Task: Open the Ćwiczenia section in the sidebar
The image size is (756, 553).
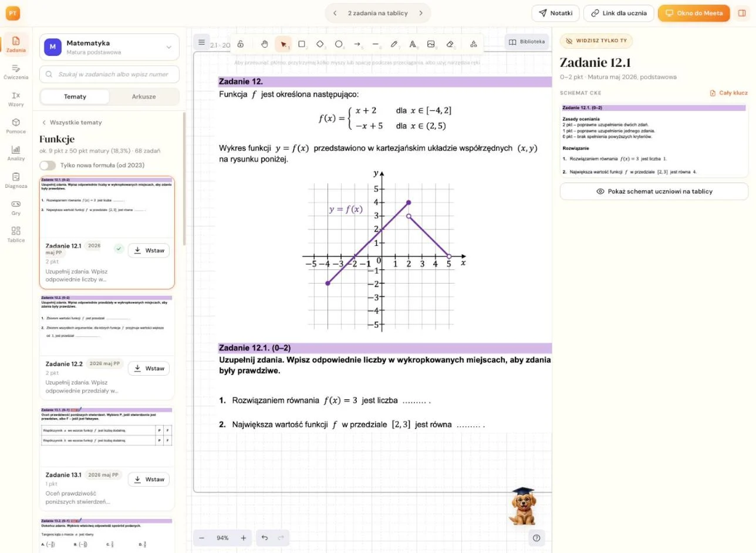Action: (16, 72)
